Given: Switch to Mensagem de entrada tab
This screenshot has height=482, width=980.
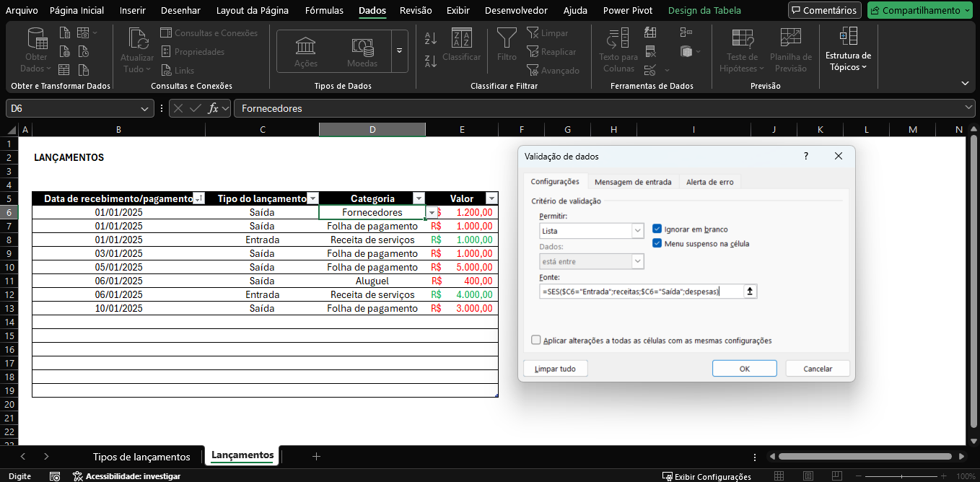Looking at the screenshot, I should coord(633,182).
